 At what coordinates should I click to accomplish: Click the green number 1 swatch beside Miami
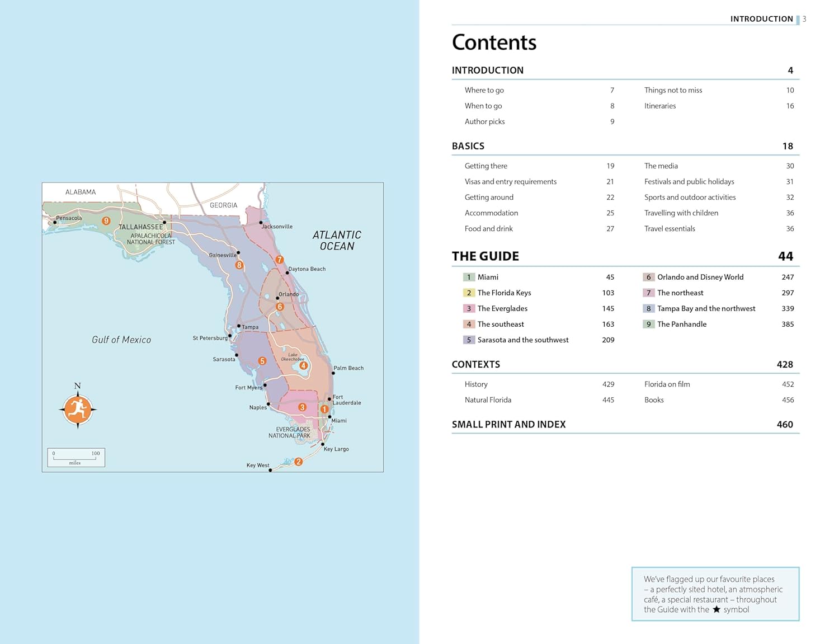pyautogui.click(x=469, y=277)
